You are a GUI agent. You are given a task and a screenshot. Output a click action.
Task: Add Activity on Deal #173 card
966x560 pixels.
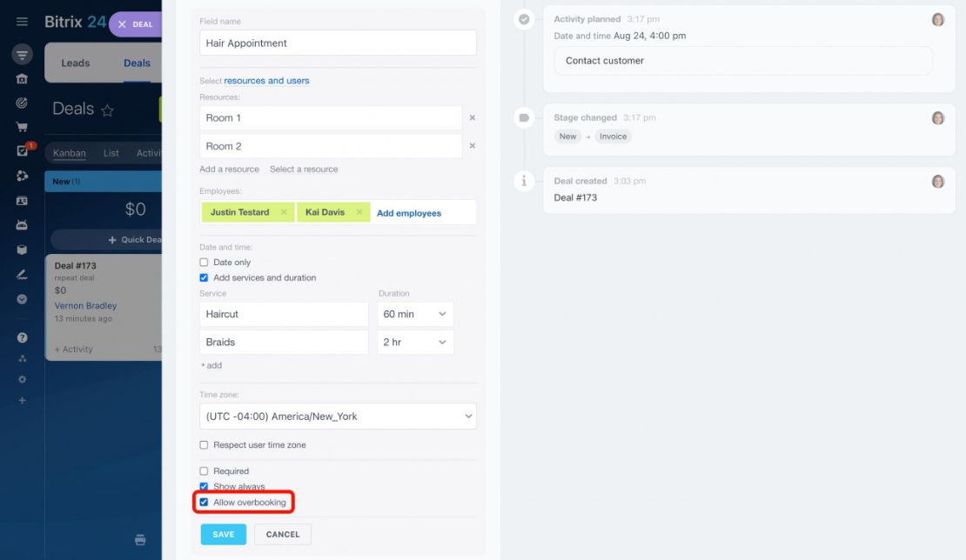73,350
